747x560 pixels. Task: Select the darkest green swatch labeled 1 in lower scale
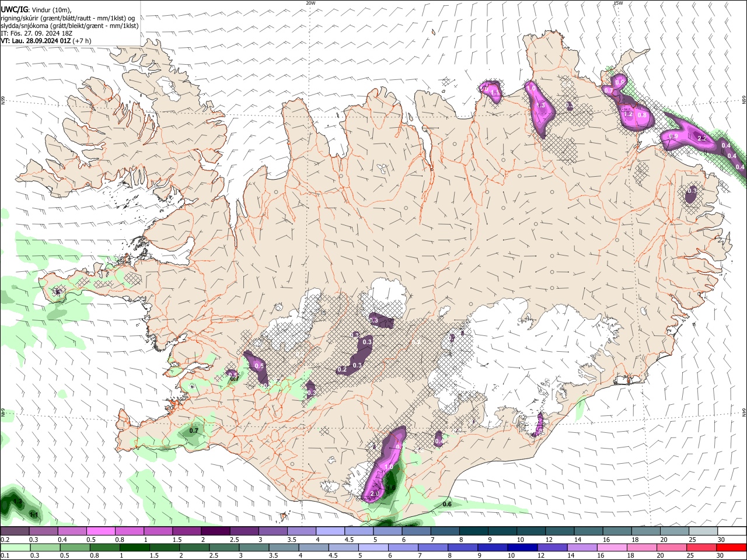click(x=135, y=547)
